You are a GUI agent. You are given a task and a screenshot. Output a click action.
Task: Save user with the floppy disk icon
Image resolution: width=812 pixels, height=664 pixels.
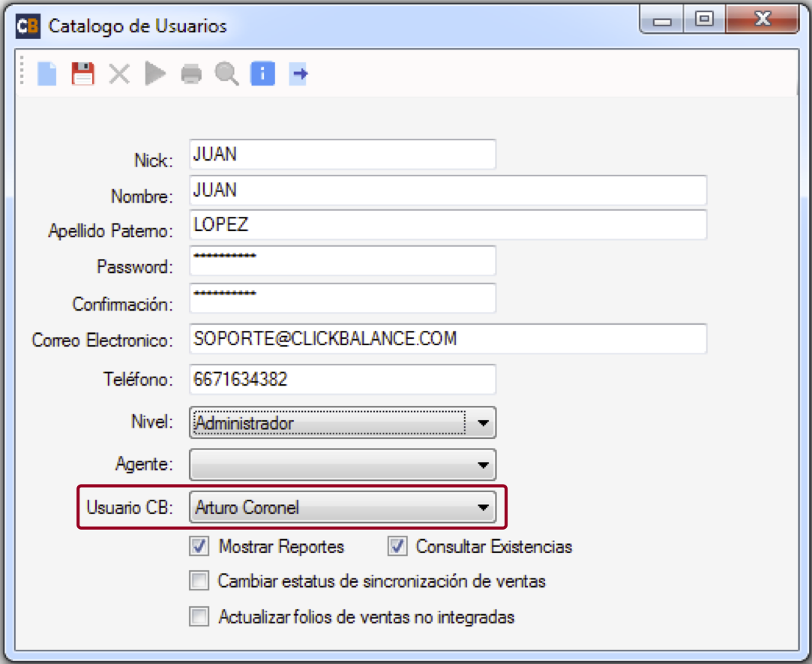coord(83,74)
